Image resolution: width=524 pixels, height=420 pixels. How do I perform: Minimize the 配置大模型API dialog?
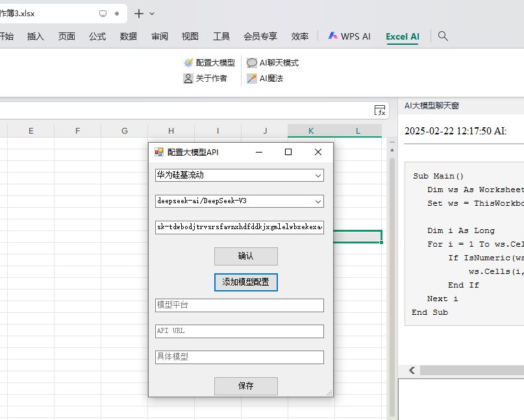coord(259,153)
